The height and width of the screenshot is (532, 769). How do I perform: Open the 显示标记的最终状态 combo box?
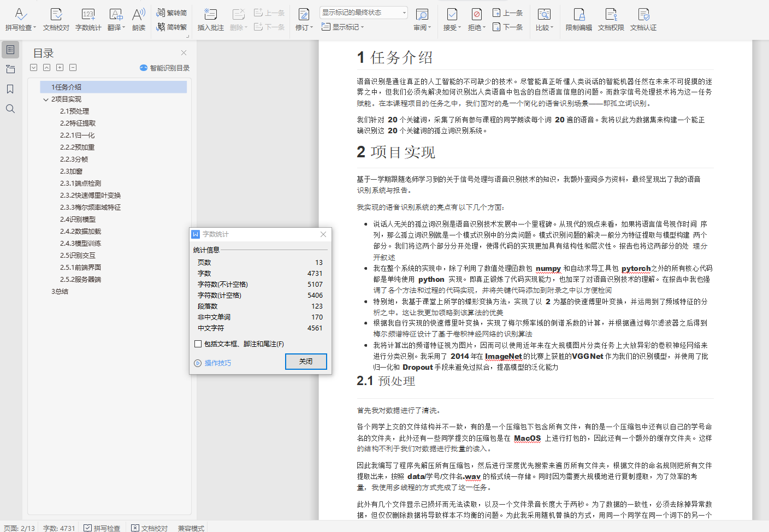[x=364, y=13]
